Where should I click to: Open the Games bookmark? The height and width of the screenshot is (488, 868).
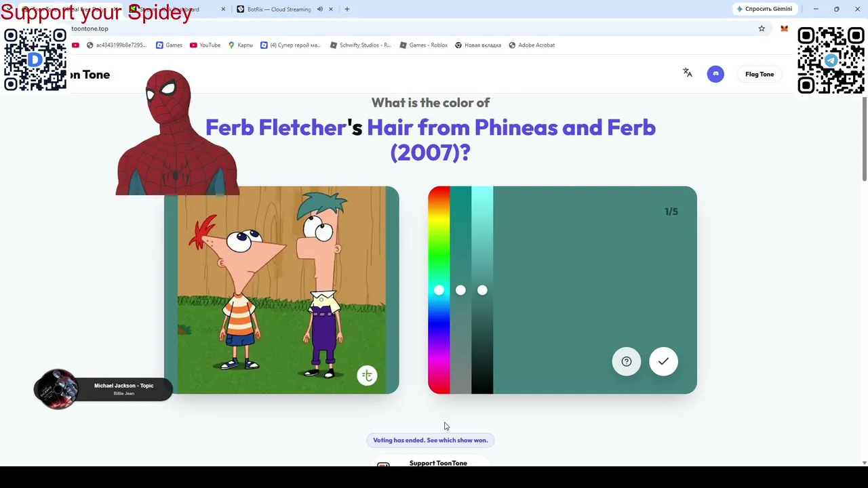169,45
